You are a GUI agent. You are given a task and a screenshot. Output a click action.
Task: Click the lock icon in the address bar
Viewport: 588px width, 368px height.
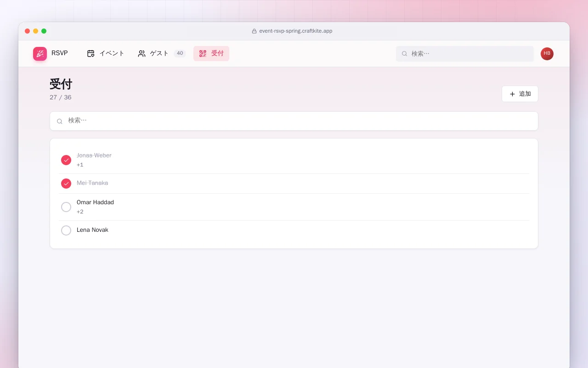click(x=254, y=31)
